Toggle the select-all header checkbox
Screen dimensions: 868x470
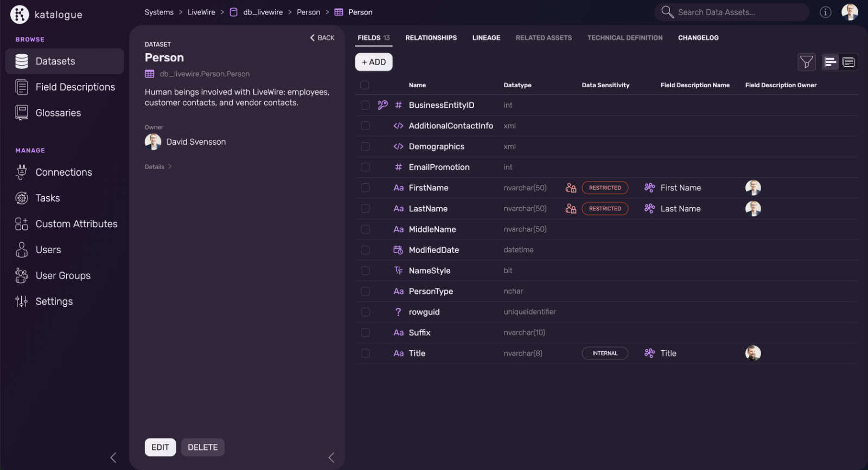pos(365,85)
